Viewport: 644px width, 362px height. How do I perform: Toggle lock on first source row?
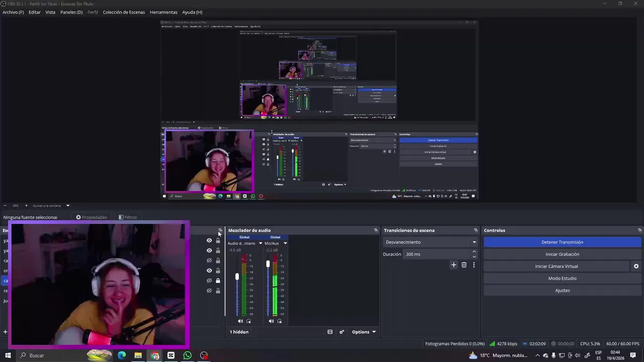pos(218,240)
